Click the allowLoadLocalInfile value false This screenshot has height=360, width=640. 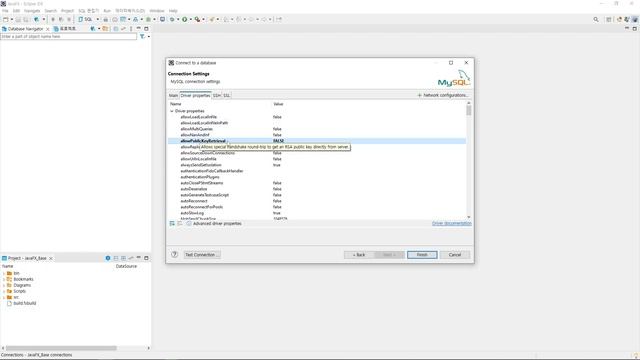(x=277, y=117)
